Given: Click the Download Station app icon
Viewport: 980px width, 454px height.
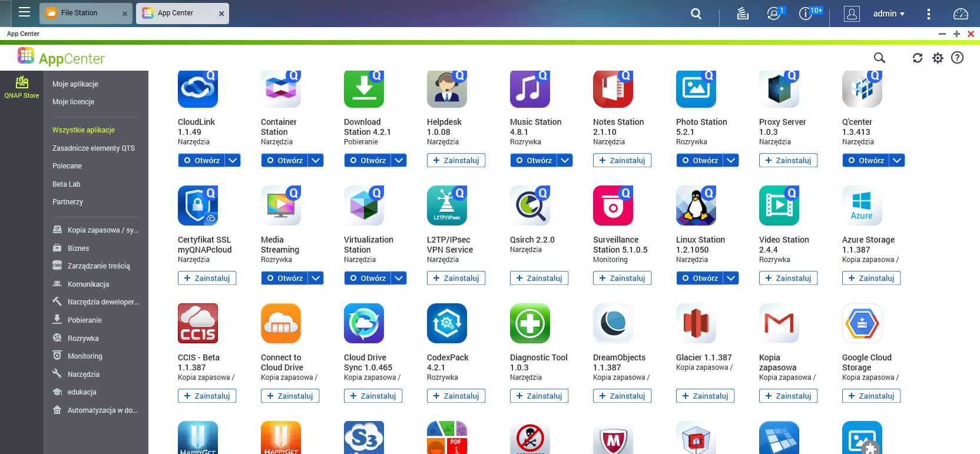Looking at the screenshot, I should pyautogui.click(x=364, y=88).
